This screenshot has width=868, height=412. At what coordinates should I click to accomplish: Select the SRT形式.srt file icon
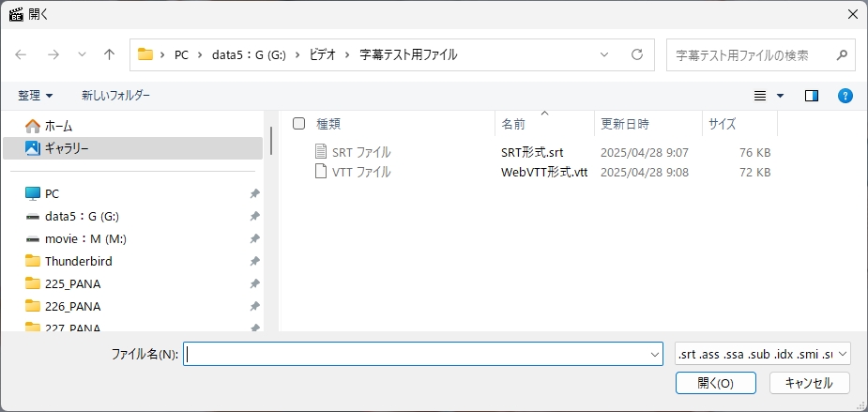(x=322, y=152)
